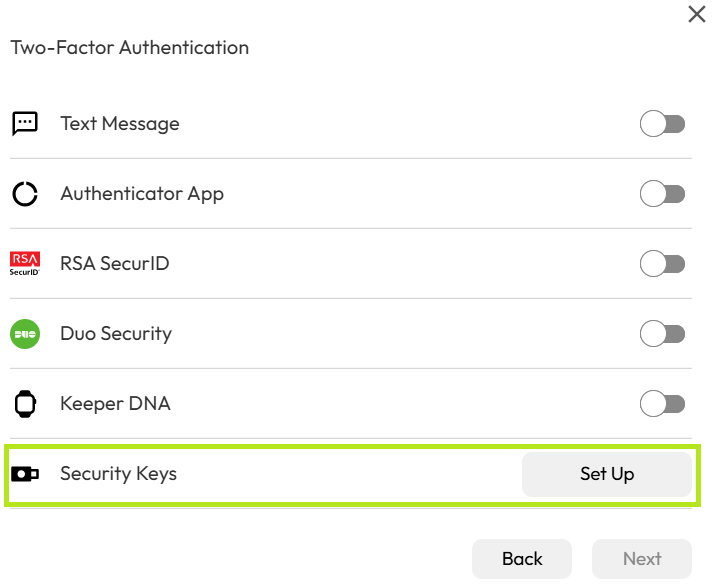Click the green Duo Security logo
This screenshot has width=712, height=586.
pos(25,334)
